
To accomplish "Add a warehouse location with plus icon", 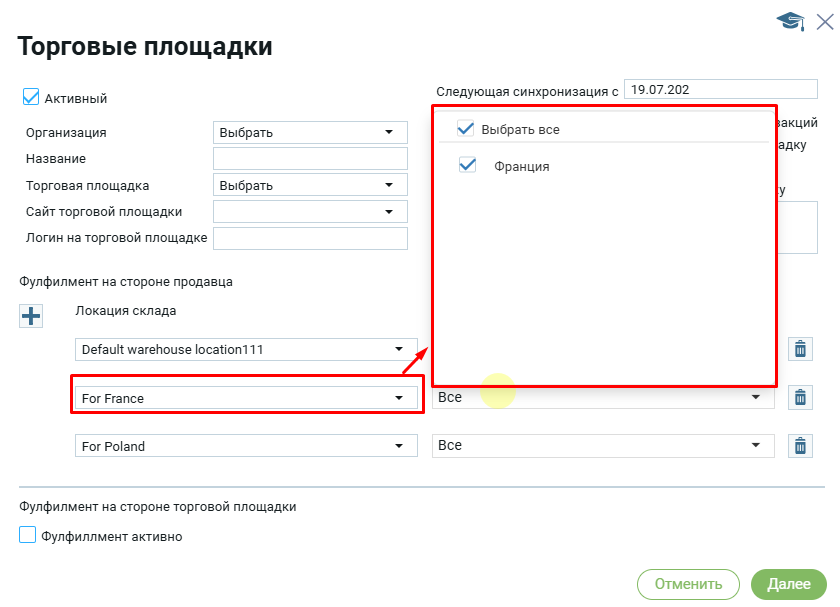I will (x=31, y=315).
